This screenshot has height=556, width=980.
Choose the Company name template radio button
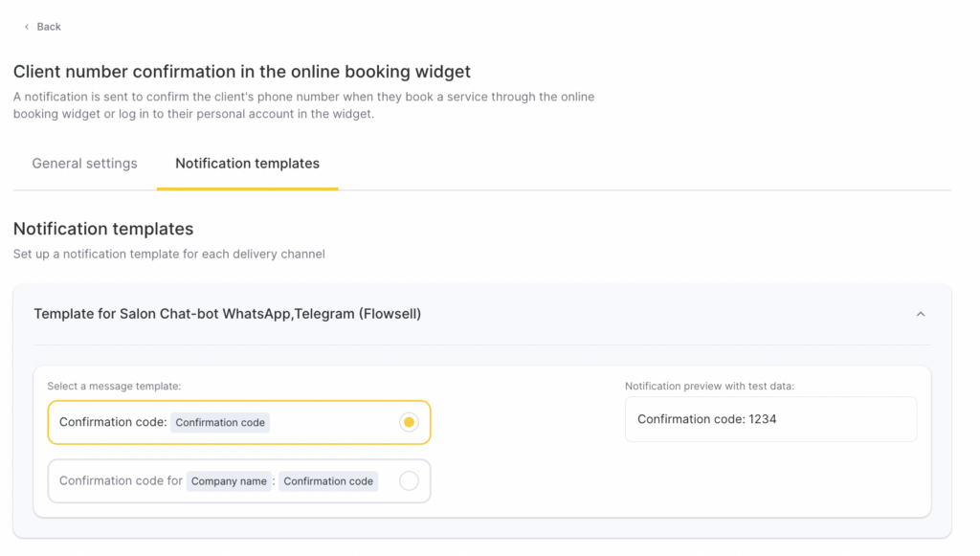click(409, 481)
